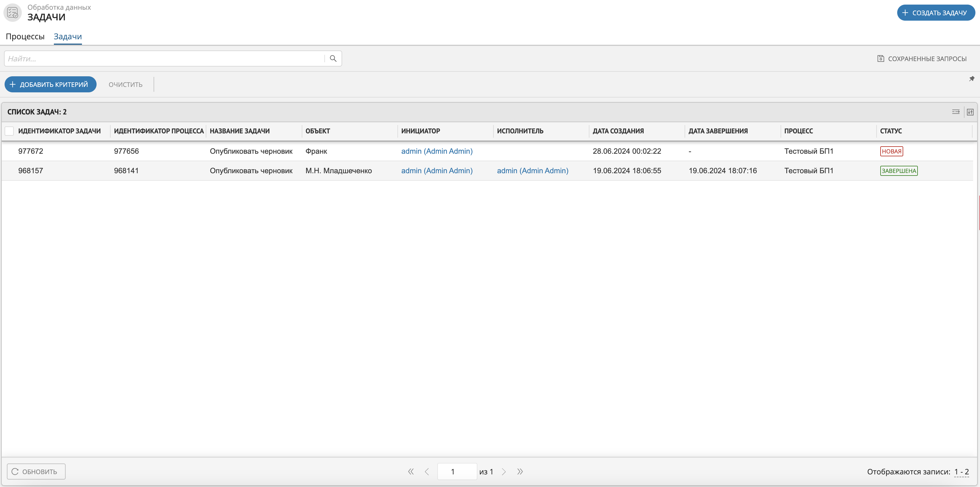This screenshot has width=980, height=487.
Task: Click Опубликовать черновик in row 977672
Action: [251, 151]
